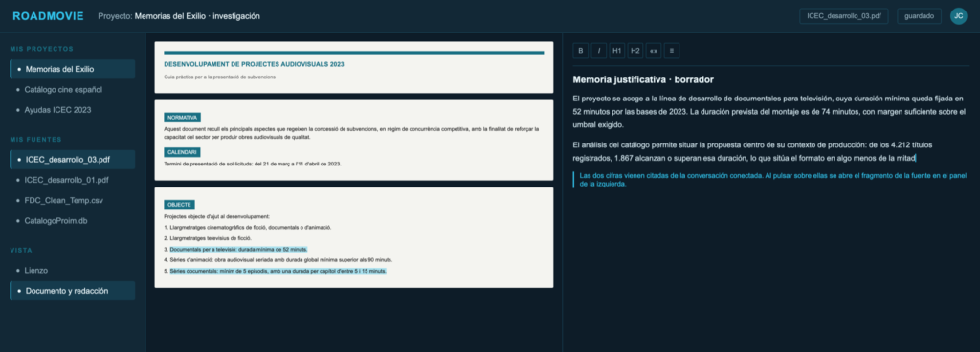980x352 pixels.
Task: Toggle bold formatting with the B button
Action: (x=580, y=51)
